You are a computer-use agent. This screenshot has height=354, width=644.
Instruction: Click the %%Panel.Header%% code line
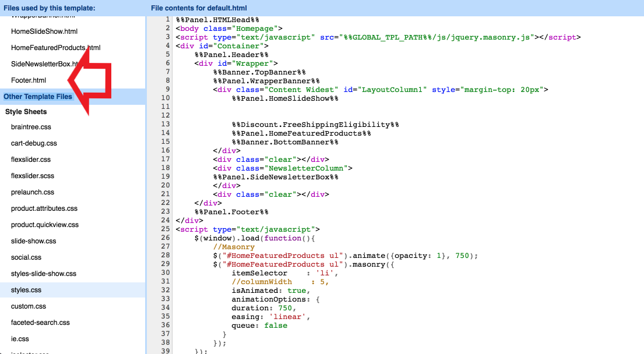231,55
